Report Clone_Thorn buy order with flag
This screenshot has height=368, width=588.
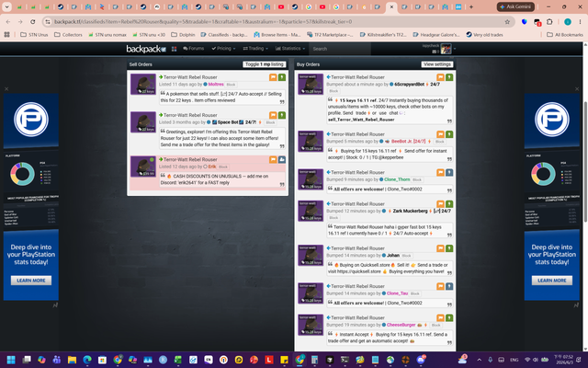[x=440, y=173]
